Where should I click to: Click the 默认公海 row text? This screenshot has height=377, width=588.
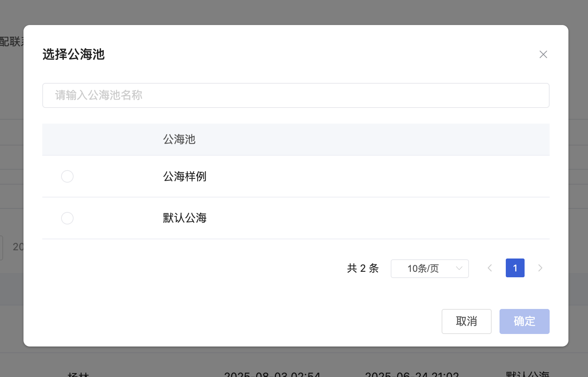(185, 218)
